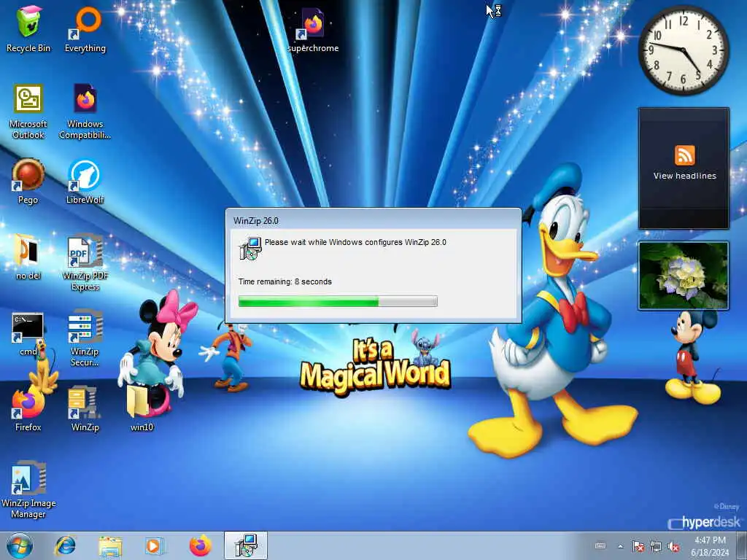
Task: Click the network tray icon
Action: tap(656, 547)
